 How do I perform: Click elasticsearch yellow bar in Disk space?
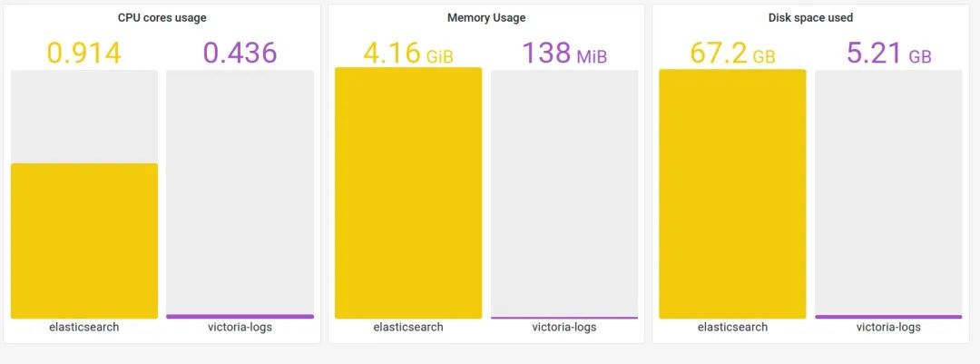732,193
